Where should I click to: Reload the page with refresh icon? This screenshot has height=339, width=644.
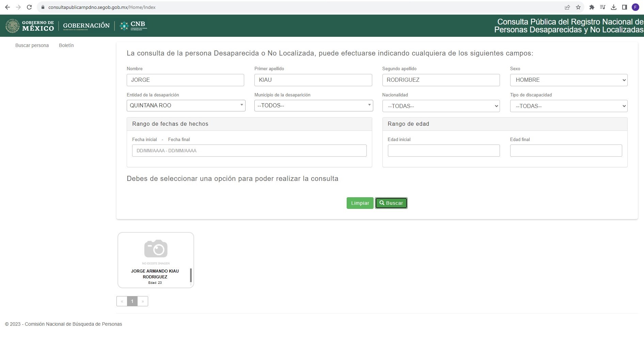29,7
